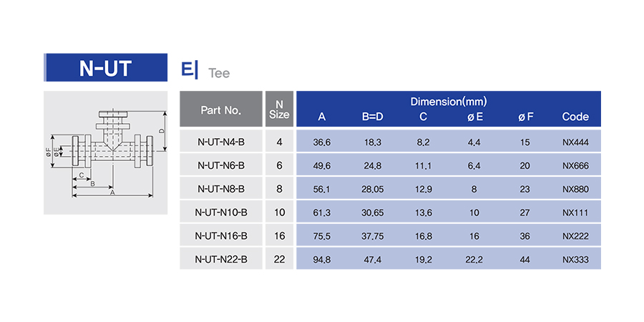Click the 28.05 B=D value
Screen dimensions: 644x322
pos(373,190)
